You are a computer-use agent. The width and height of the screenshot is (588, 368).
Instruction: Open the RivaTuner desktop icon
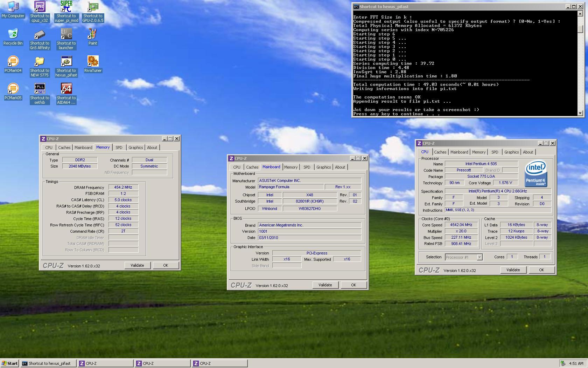[93, 64]
